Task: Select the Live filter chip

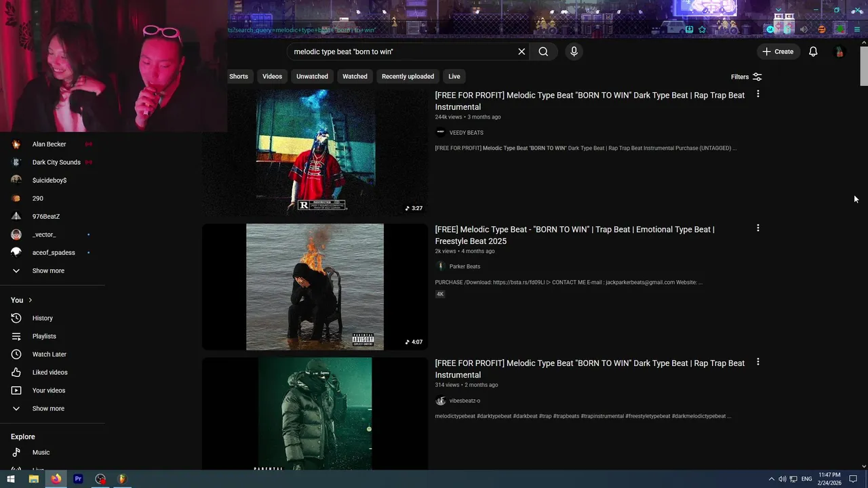Action: tap(454, 77)
